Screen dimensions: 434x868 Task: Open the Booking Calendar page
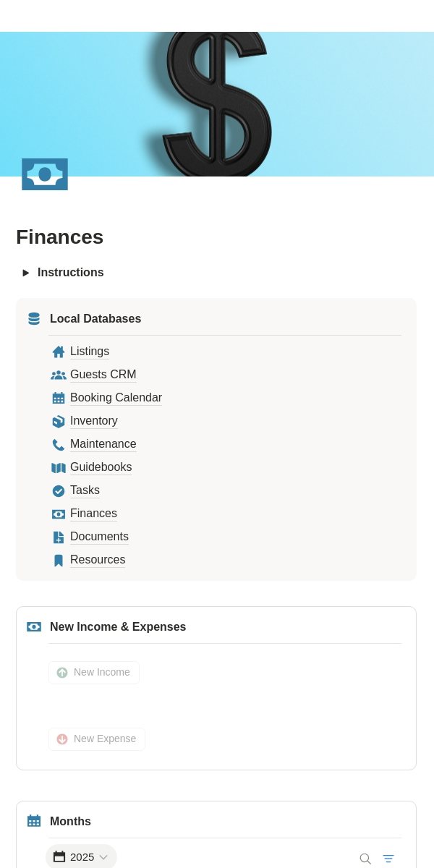tap(116, 398)
